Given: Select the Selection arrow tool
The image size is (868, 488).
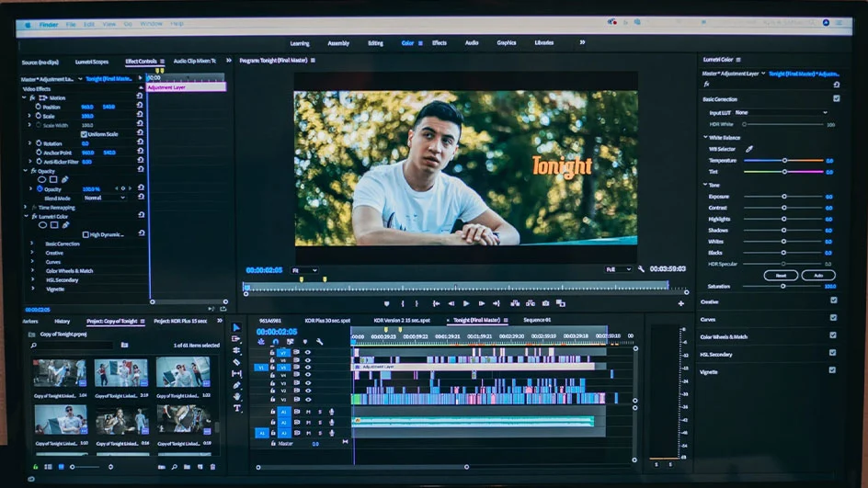Looking at the screenshot, I should pyautogui.click(x=236, y=327).
